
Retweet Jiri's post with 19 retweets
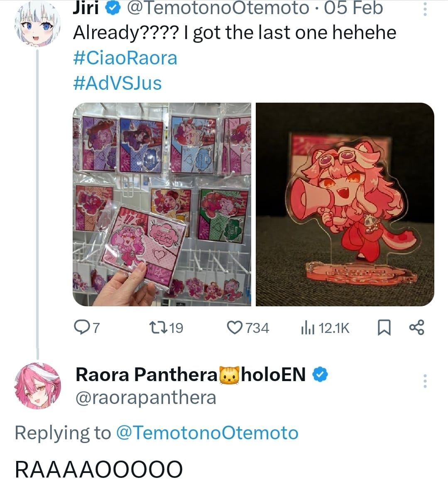pos(166,328)
